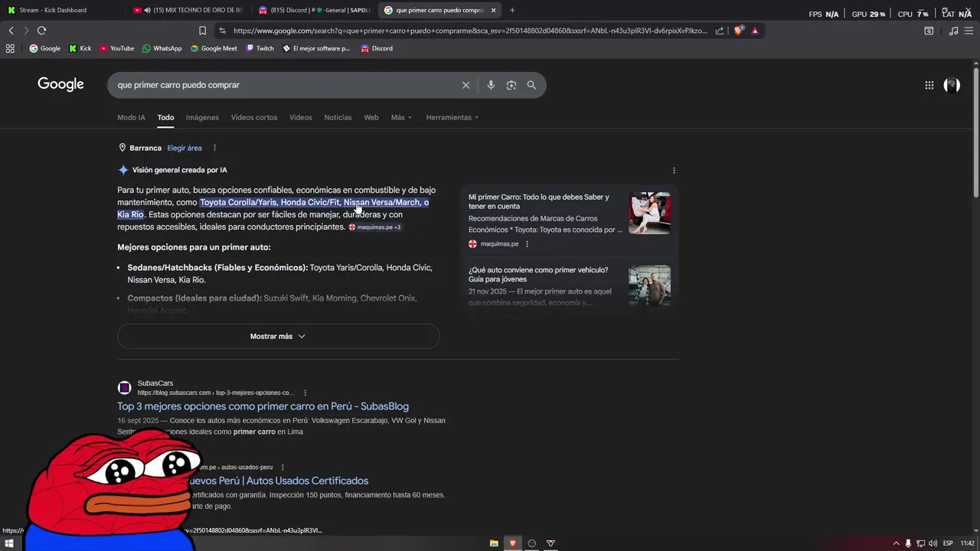Viewport: 980px width, 551px height.
Task: Open File Explorer in taskbar
Action: (494, 543)
